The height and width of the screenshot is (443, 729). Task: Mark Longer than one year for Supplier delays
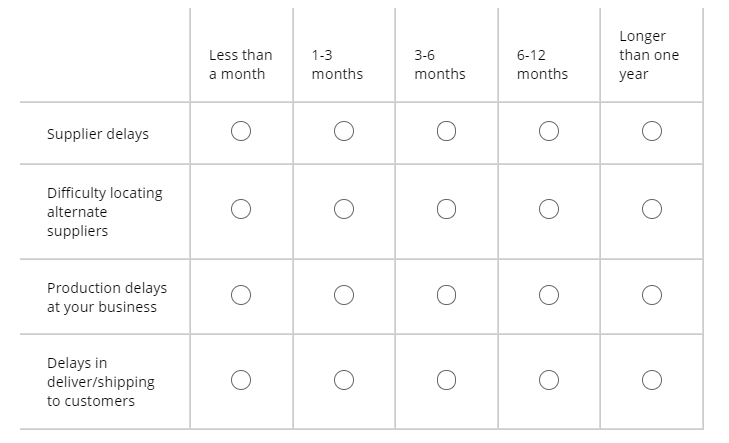point(651,131)
